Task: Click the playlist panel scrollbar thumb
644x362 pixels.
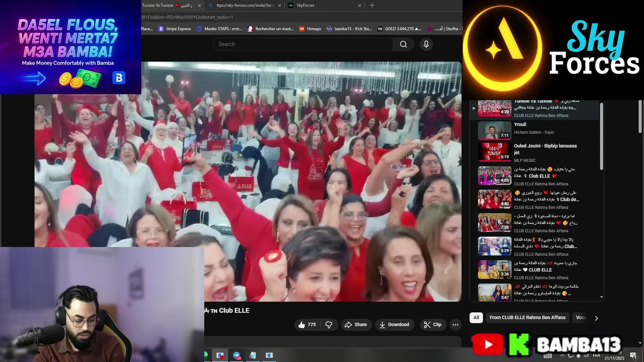Action: (601, 136)
